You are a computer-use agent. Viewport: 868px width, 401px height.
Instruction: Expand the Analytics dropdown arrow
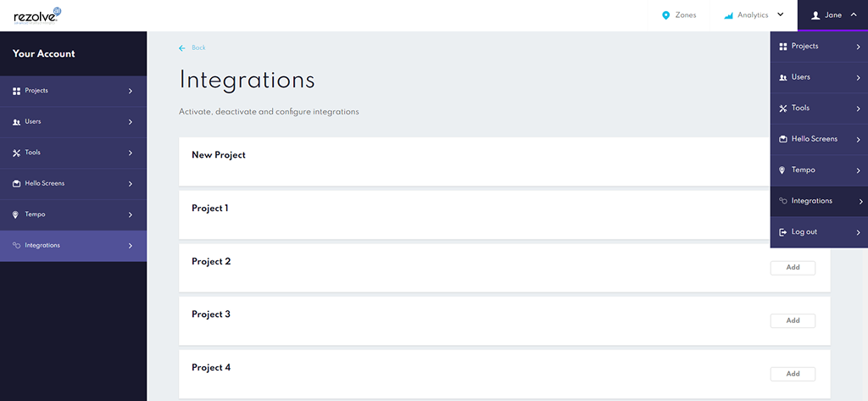tap(780, 15)
